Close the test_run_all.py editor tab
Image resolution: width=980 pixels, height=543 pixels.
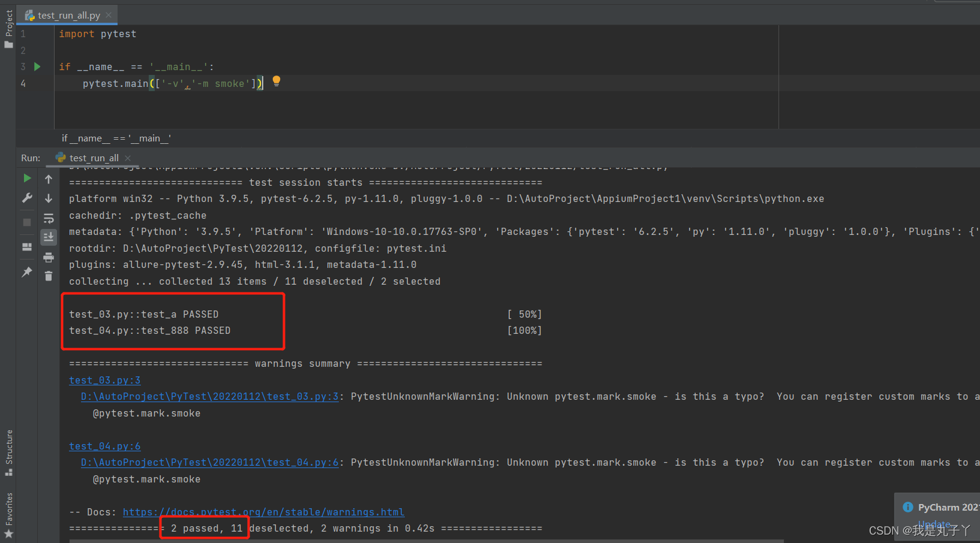tap(109, 15)
